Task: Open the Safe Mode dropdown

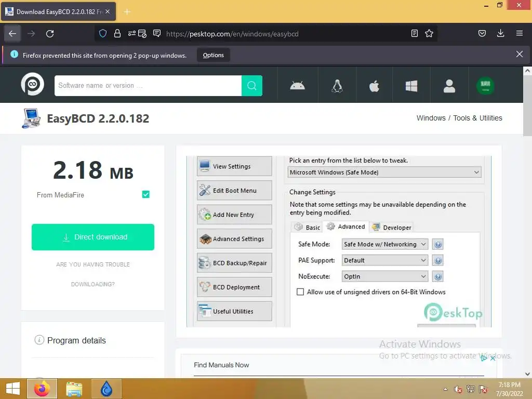Action: tap(385, 244)
